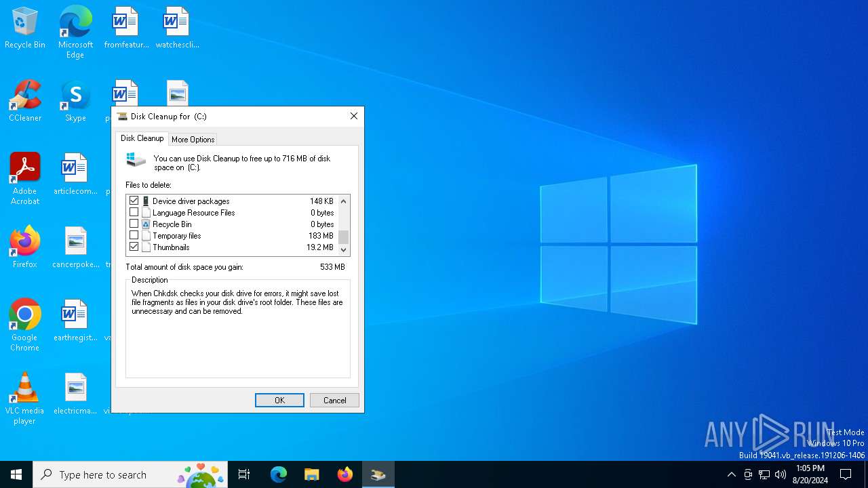Click the taskbar search box
The image size is (868, 488).
pos(130,474)
